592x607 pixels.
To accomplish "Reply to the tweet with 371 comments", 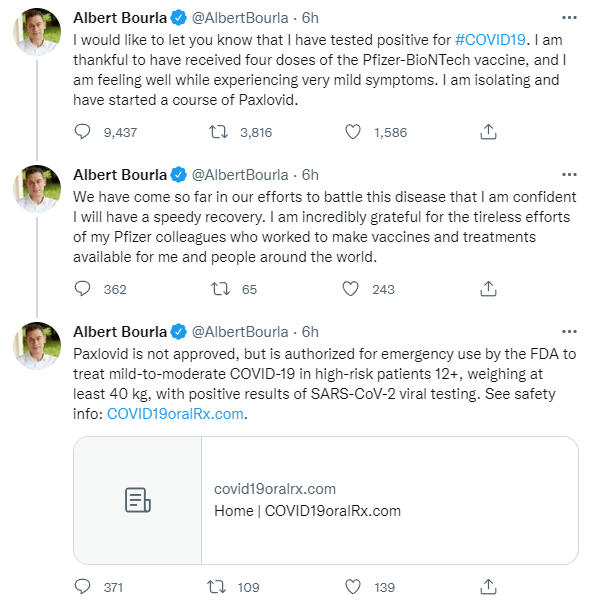I will [82, 587].
